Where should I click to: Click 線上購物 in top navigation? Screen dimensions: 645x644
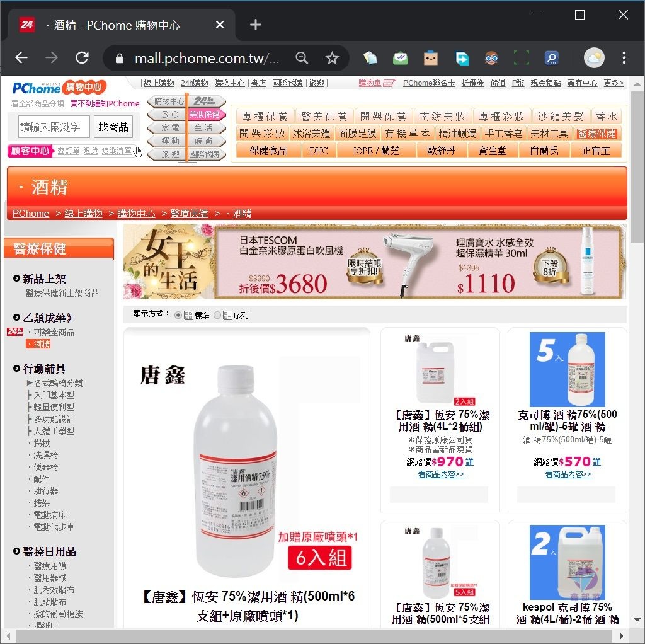[x=159, y=83]
